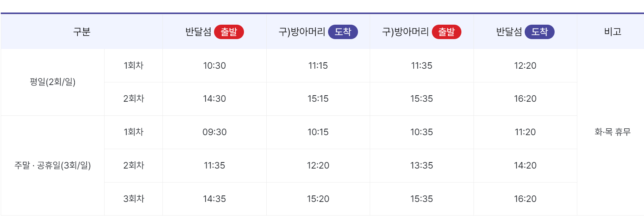Click the blue 도착 badge beside 반달섬
This screenshot has height=219, width=644.
click(x=539, y=32)
